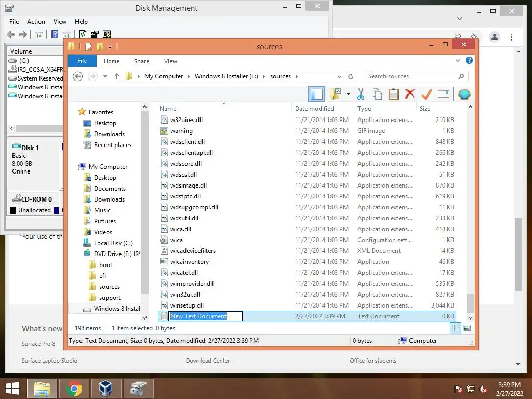Open the Customize Quick Access Toolbar dropdown
The image size is (532, 399).
[x=110, y=47]
